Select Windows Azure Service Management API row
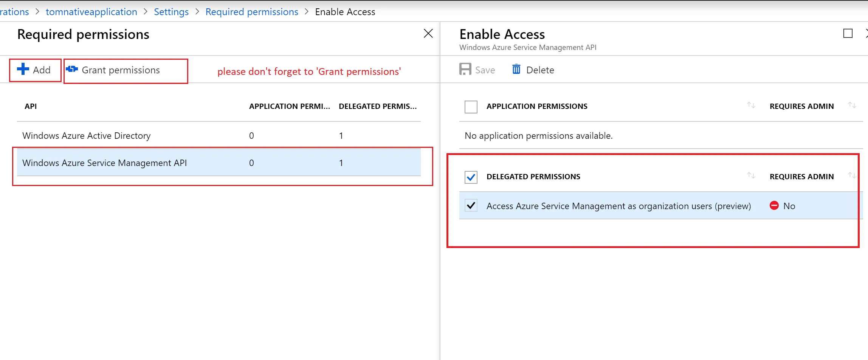Viewport: 868px width, 360px height. [x=105, y=163]
